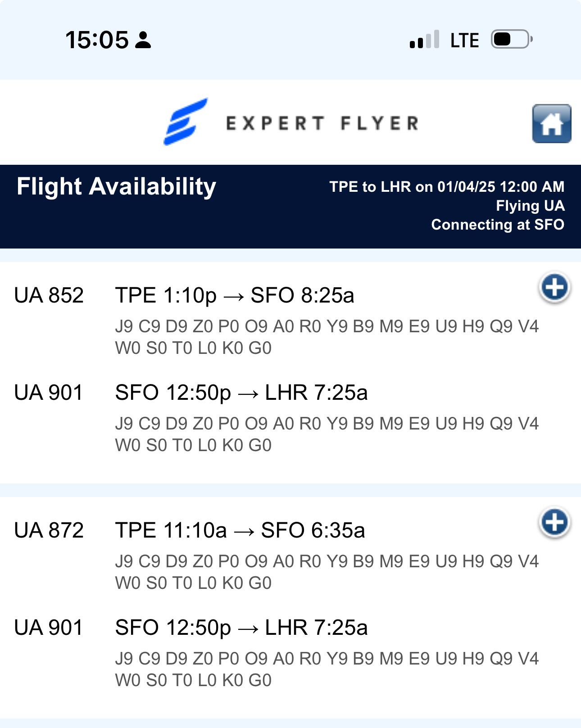Select flight number UA 852
The height and width of the screenshot is (728, 581).
pyautogui.click(x=49, y=296)
